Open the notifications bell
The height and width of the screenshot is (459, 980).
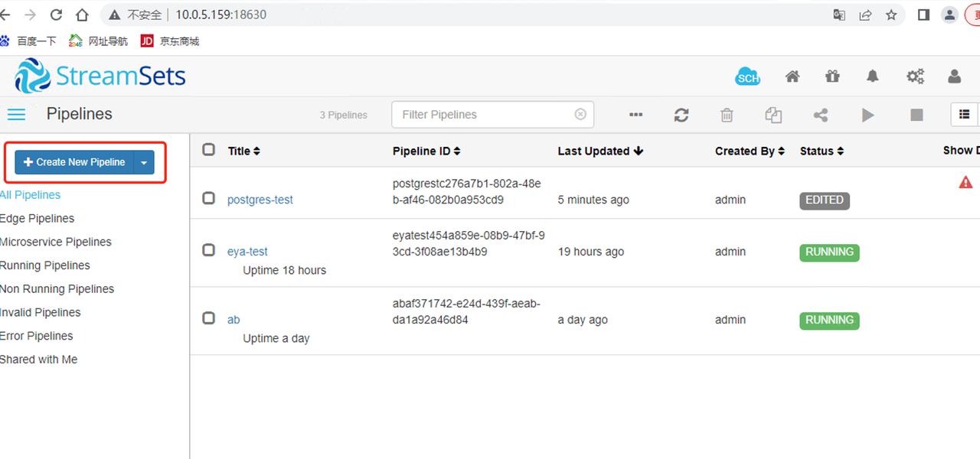(873, 76)
